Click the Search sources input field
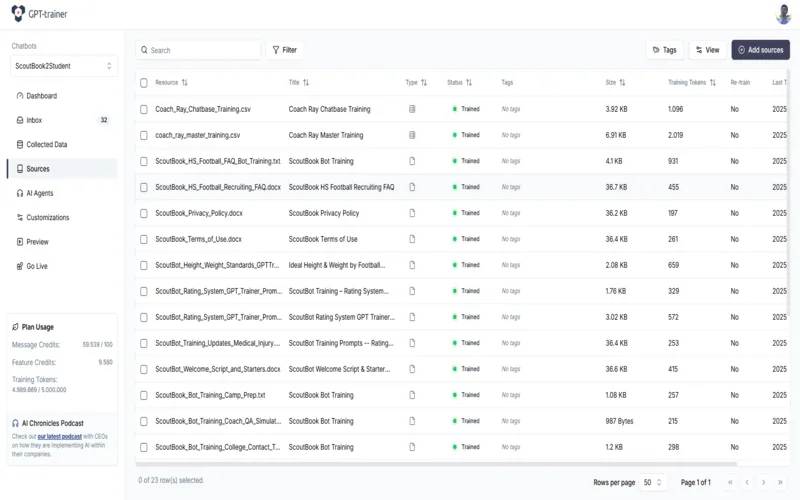Viewport: 800px width, 500px height. pos(198,50)
